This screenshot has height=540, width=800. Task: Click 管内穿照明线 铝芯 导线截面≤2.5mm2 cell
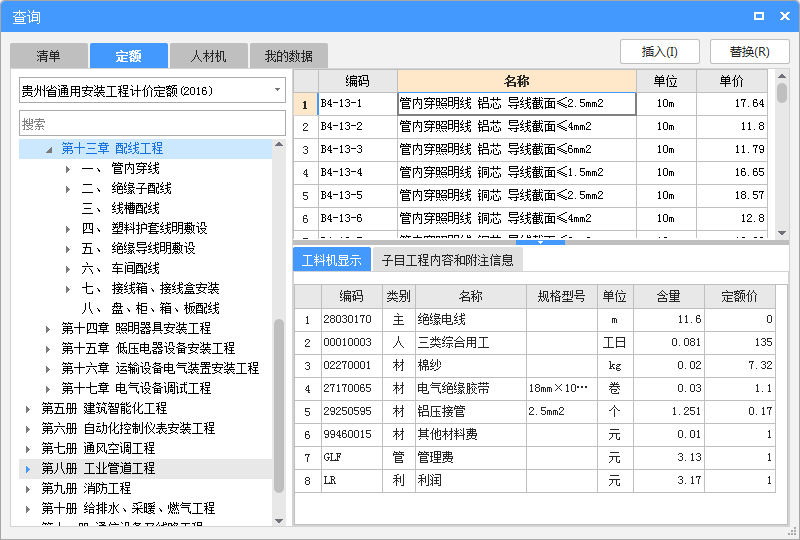(517, 104)
